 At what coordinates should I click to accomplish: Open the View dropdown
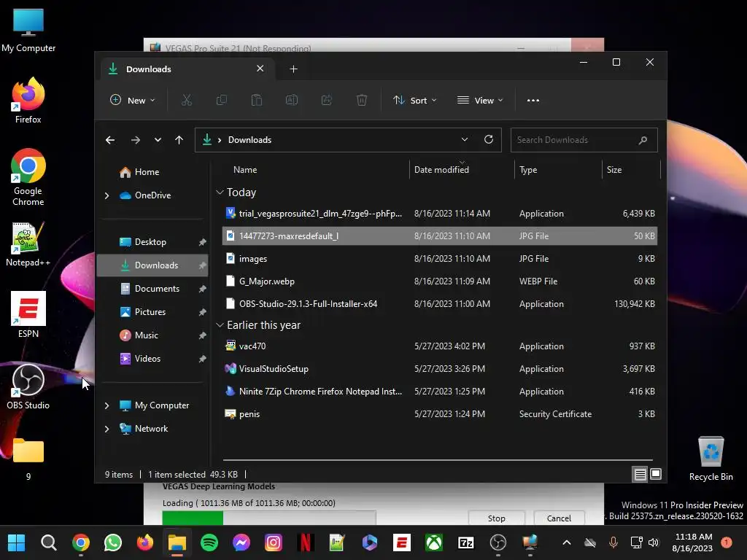[480, 101]
